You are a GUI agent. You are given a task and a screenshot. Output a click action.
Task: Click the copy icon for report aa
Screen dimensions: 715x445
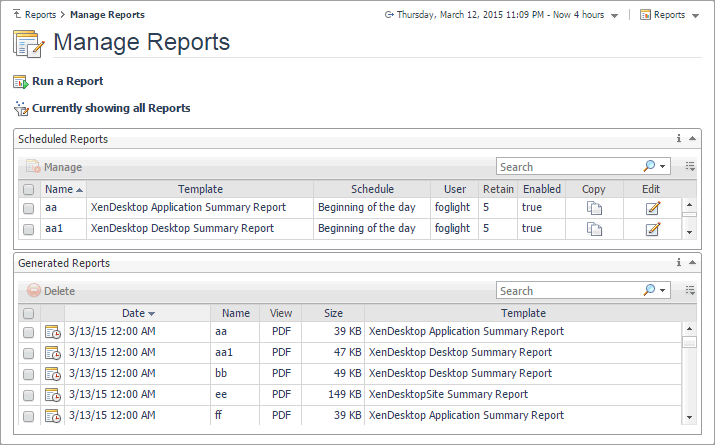click(594, 208)
